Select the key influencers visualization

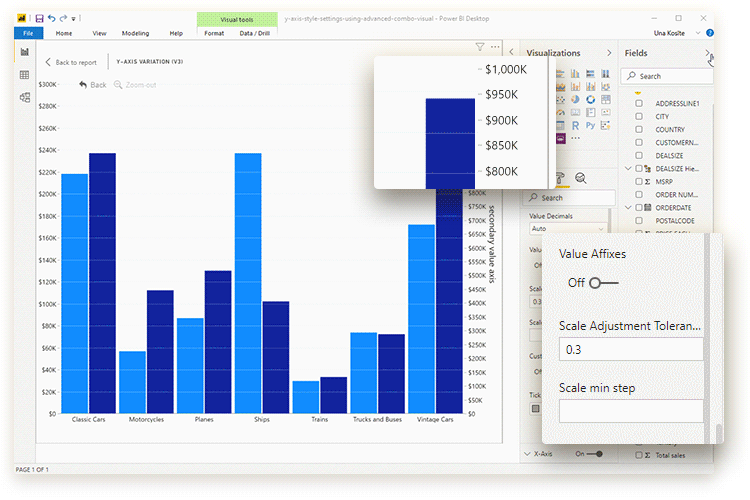606,125
